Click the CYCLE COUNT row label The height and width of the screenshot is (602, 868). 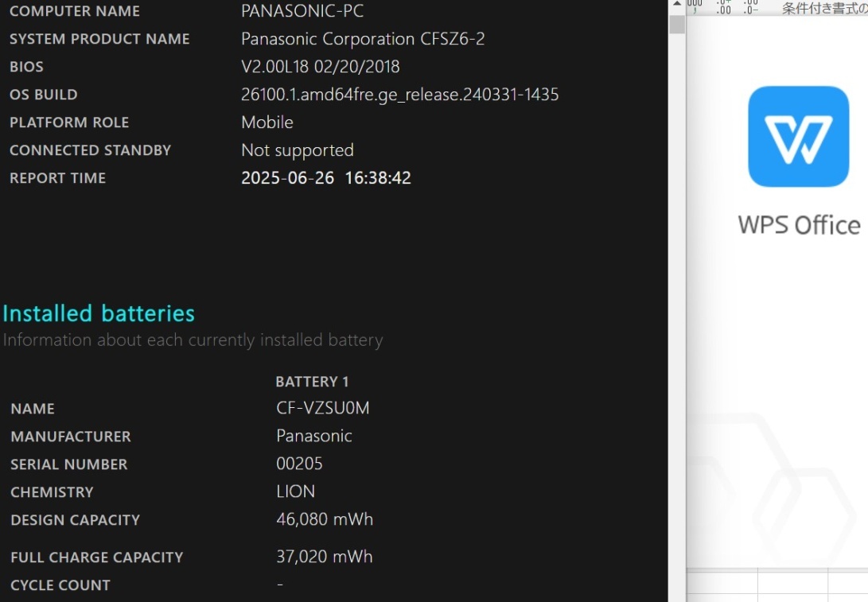(x=60, y=585)
